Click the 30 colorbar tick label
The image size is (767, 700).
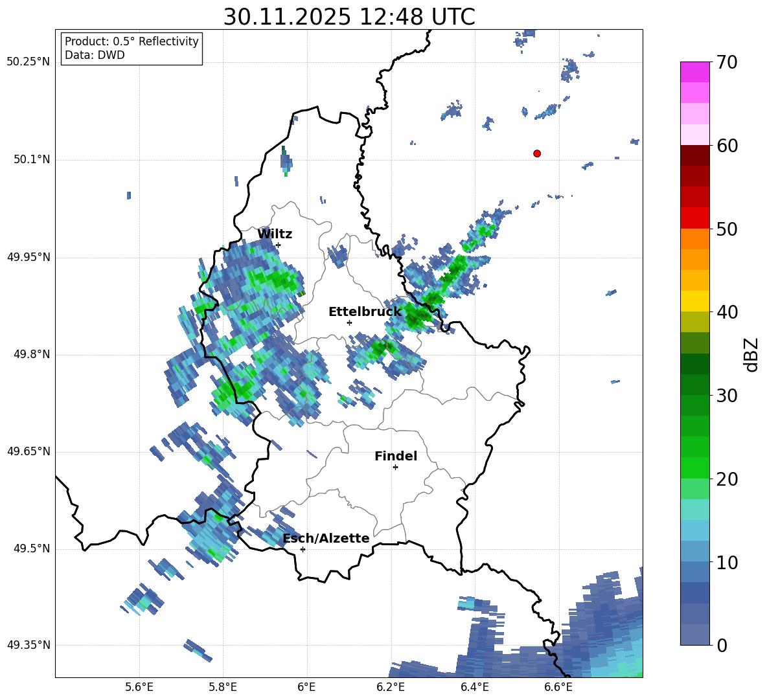727,396
